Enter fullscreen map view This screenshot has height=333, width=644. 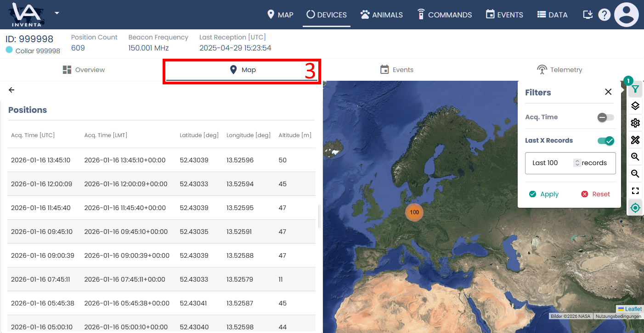pos(635,191)
